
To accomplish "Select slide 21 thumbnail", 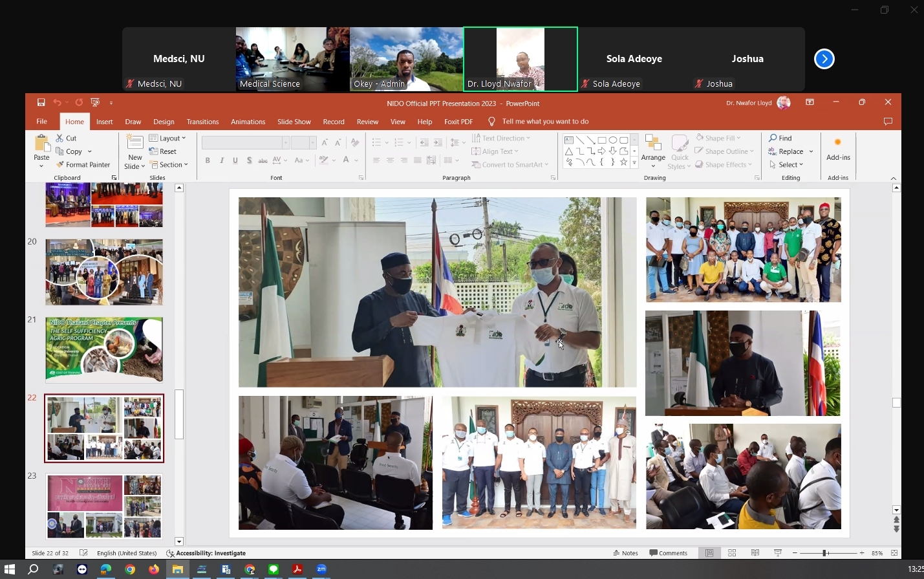I will 104,349.
